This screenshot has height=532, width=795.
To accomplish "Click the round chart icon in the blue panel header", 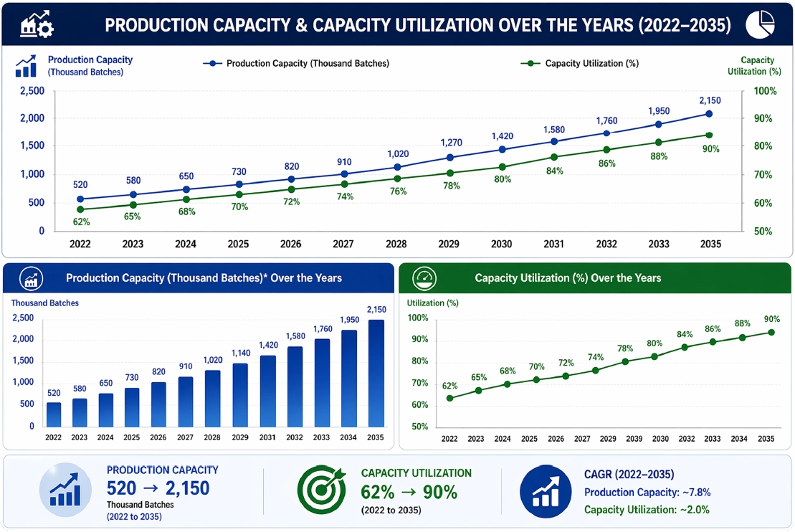I will [x=31, y=278].
